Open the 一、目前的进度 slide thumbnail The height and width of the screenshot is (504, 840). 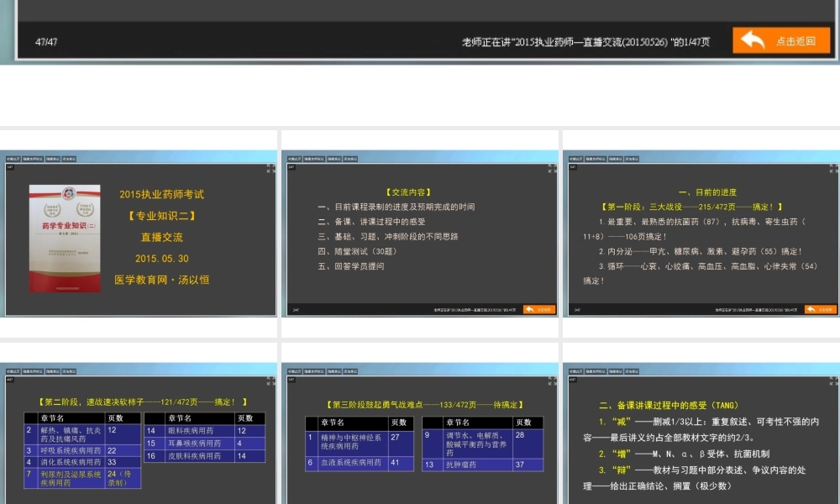click(x=701, y=234)
